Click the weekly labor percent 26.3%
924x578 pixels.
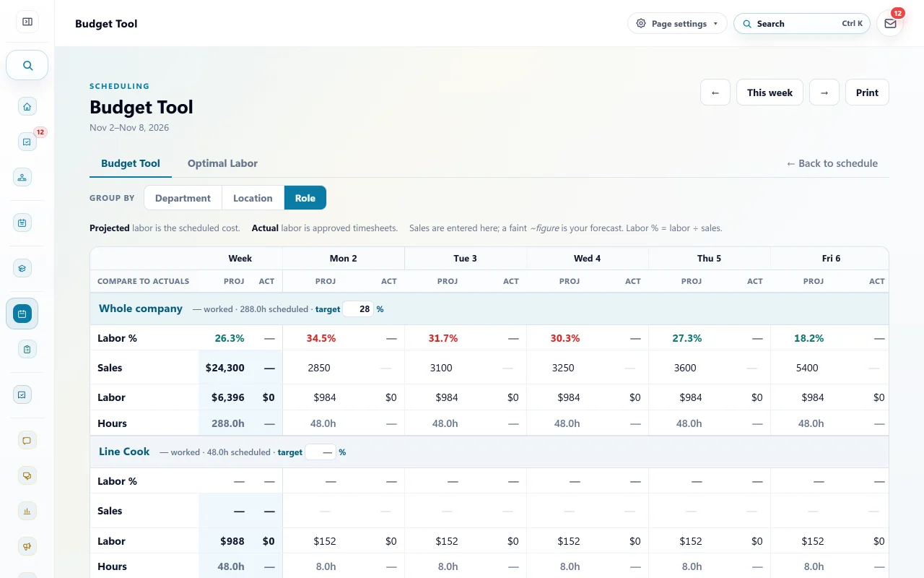(230, 338)
